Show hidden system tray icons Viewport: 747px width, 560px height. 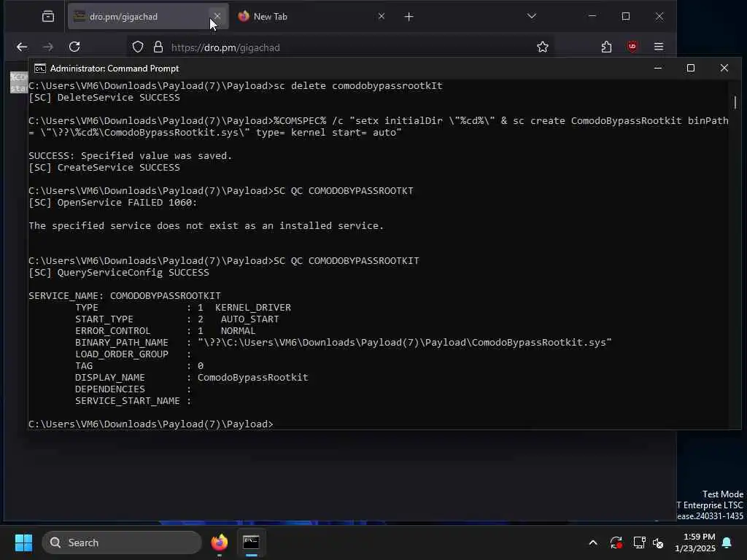pos(593,542)
